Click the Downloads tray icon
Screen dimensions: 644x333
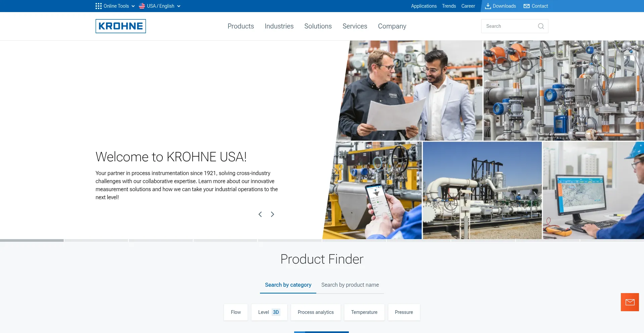tap(488, 6)
